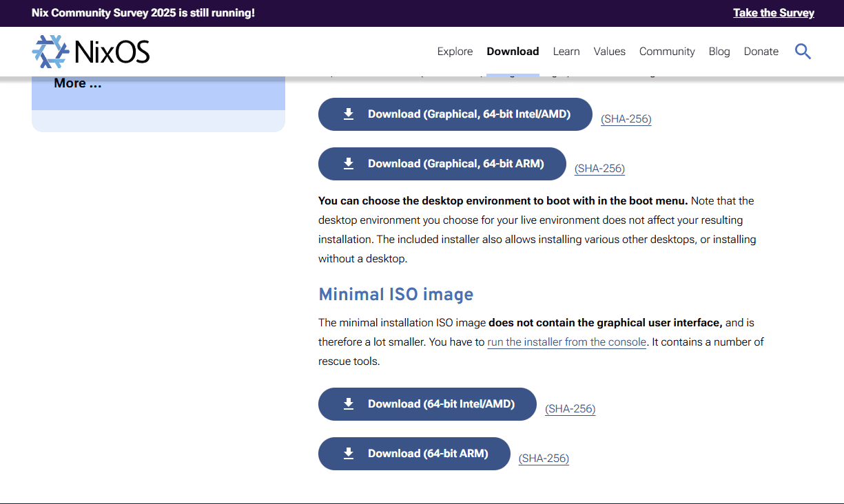Click the Take the Survey link
This screenshot has width=844, height=504.
773,12
